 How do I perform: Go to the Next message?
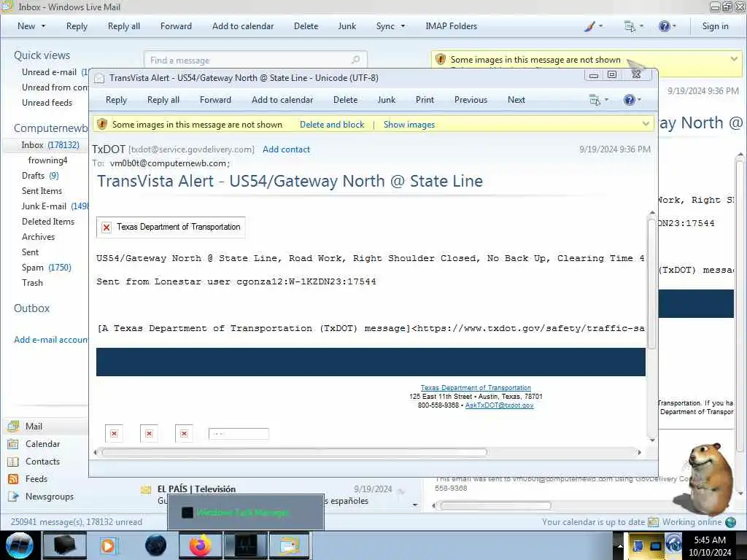click(516, 100)
